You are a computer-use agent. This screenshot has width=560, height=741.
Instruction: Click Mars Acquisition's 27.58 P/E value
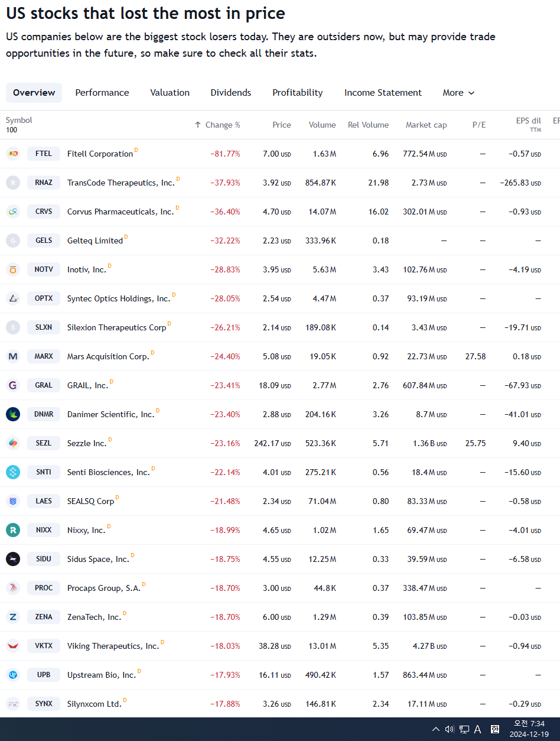tap(476, 356)
